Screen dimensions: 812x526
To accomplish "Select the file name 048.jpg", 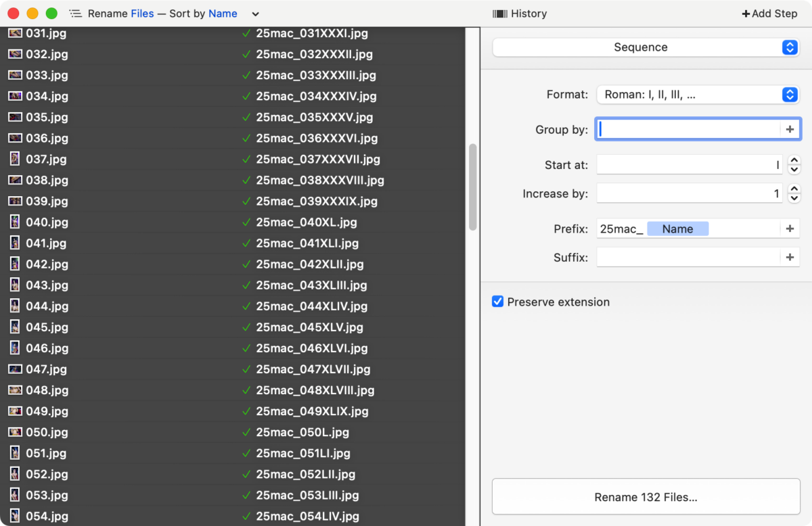I will pos(47,390).
